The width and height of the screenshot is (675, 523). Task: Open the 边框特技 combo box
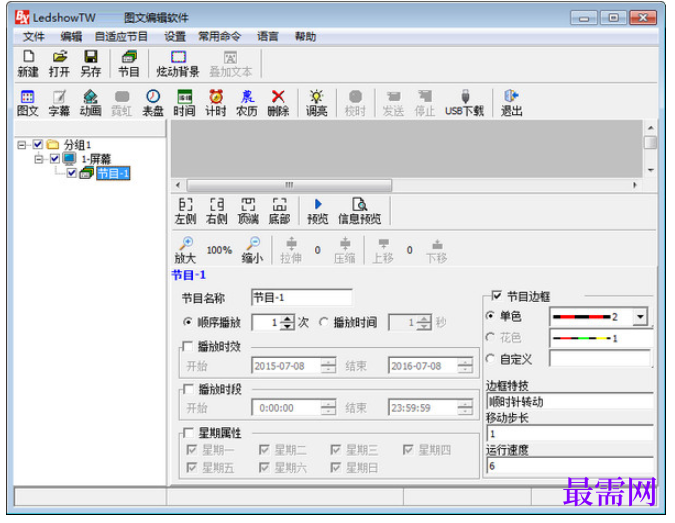tap(570, 402)
